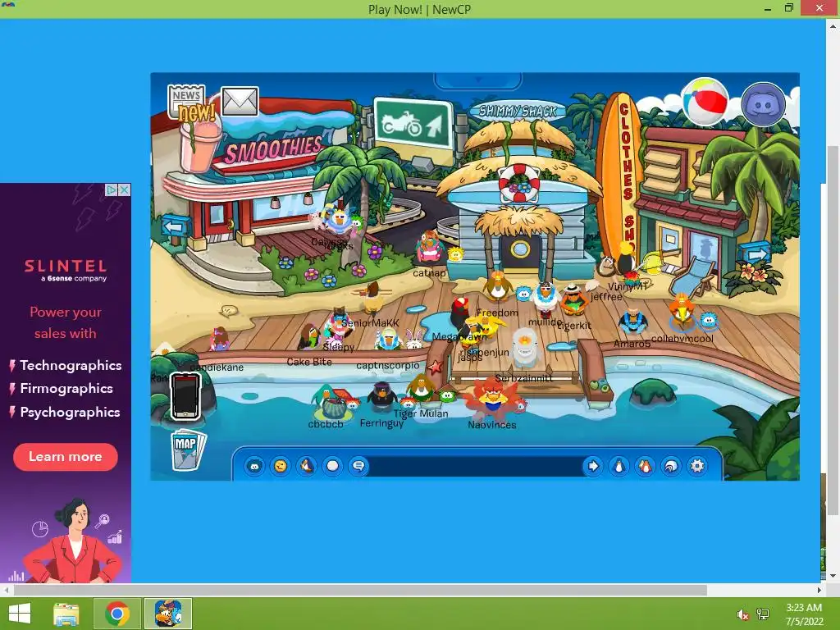Click the scroll up arrow

[833, 25]
